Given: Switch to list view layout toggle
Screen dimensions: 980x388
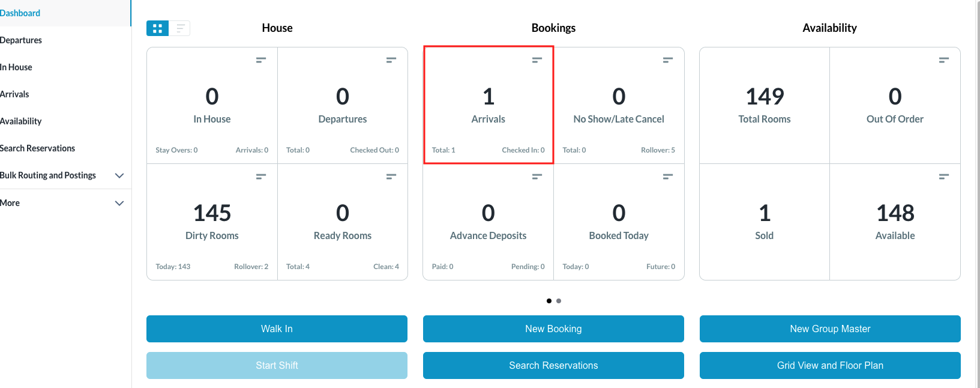Looking at the screenshot, I should click(179, 28).
